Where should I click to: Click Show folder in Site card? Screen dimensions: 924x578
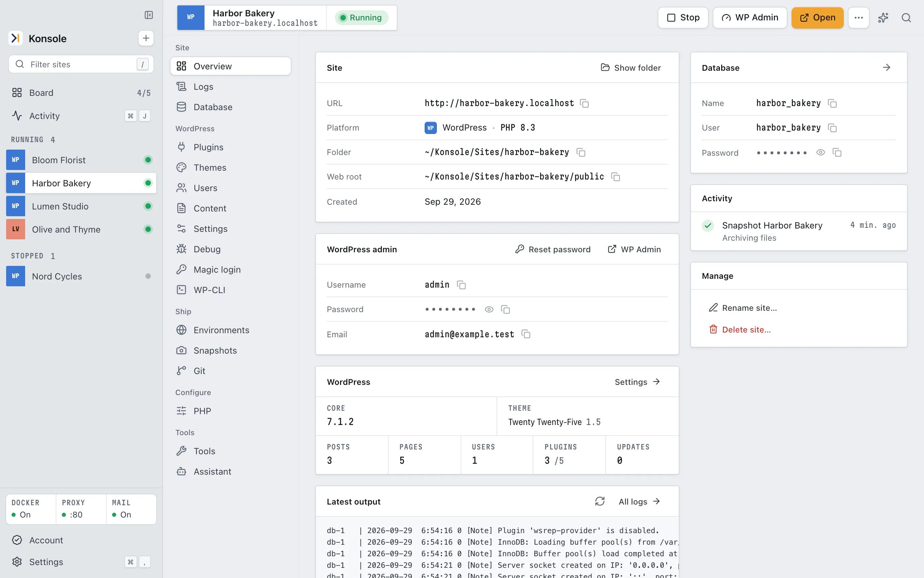631,68
